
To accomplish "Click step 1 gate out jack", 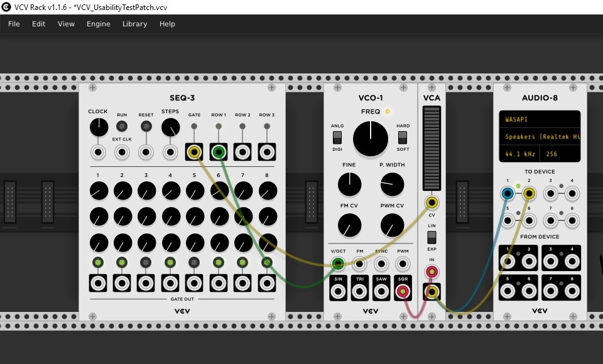I will (x=98, y=283).
